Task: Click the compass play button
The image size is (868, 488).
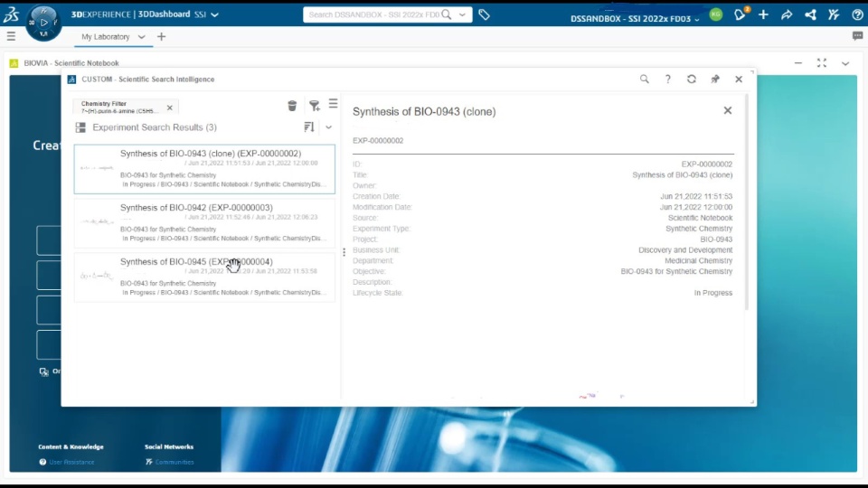Action: coord(43,23)
